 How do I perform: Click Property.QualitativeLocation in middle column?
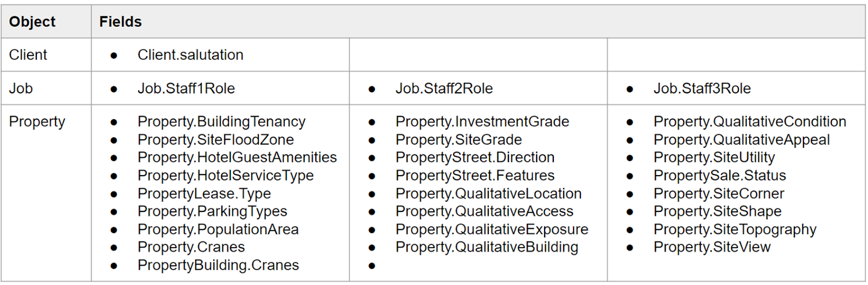click(488, 193)
